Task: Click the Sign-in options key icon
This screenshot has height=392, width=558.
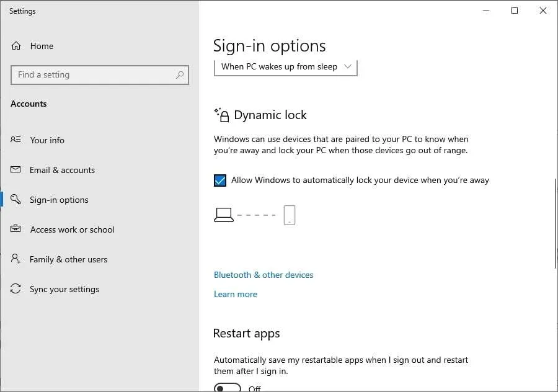Action: coord(15,199)
